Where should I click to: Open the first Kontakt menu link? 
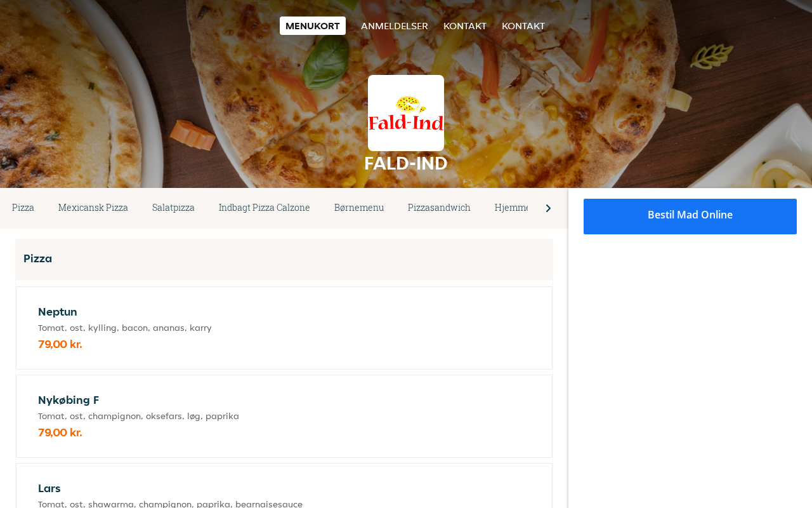tap(465, 26)
